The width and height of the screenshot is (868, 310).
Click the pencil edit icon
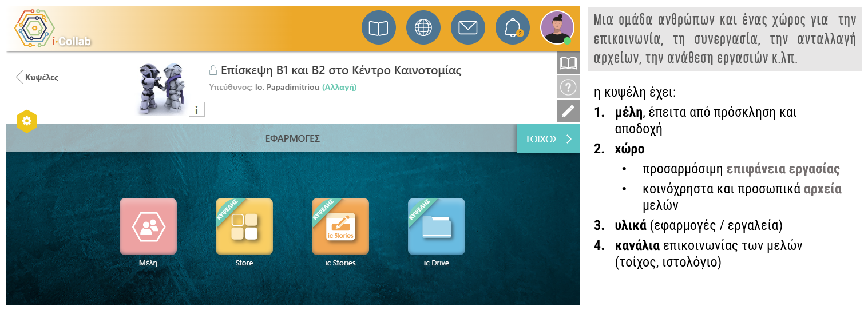[568, 111]
